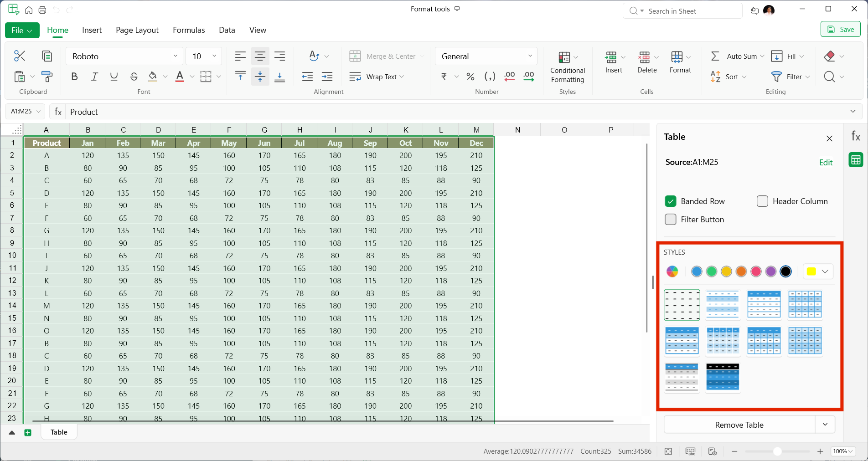Click the Auto Sum sigma icon
The image size is (868, 461).
[x=715, y=56]
